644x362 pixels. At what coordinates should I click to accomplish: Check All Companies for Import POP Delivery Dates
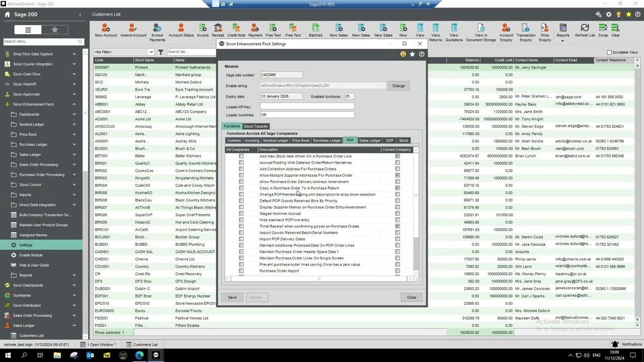pos(241,239)
